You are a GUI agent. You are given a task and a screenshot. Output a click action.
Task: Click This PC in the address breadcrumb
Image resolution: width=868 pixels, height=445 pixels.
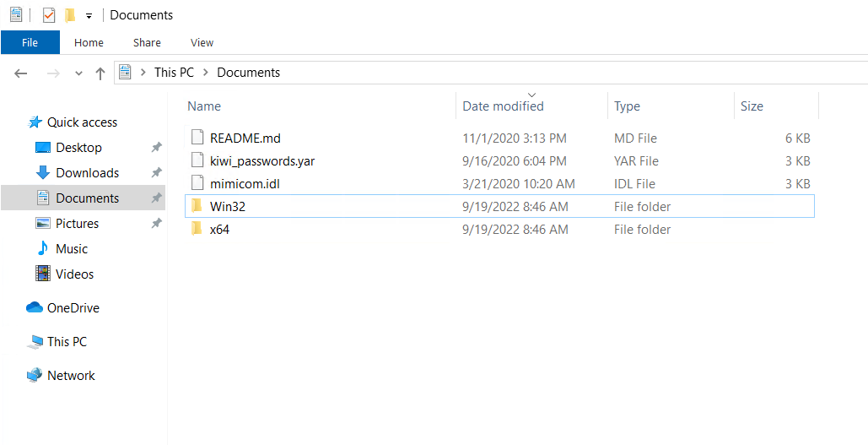[174, 73]
